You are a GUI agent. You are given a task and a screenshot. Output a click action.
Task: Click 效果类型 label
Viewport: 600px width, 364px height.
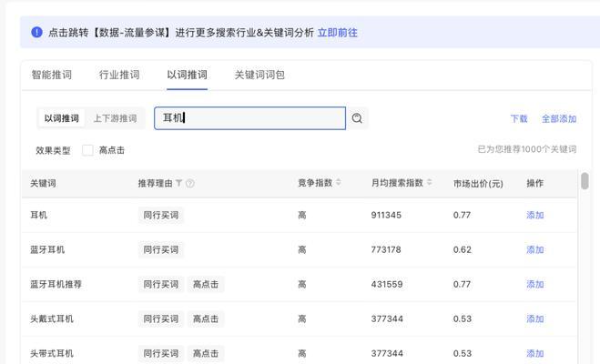coord(53,151)
